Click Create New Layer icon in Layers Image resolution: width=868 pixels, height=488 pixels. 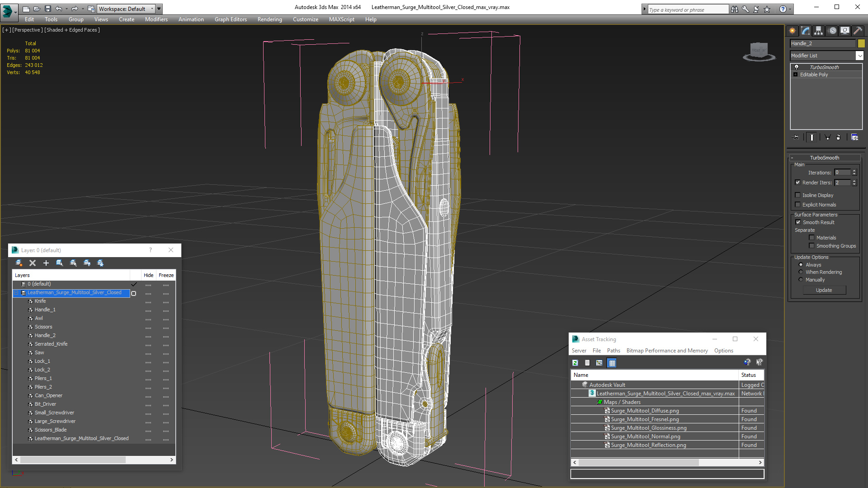tap(19, 263)
